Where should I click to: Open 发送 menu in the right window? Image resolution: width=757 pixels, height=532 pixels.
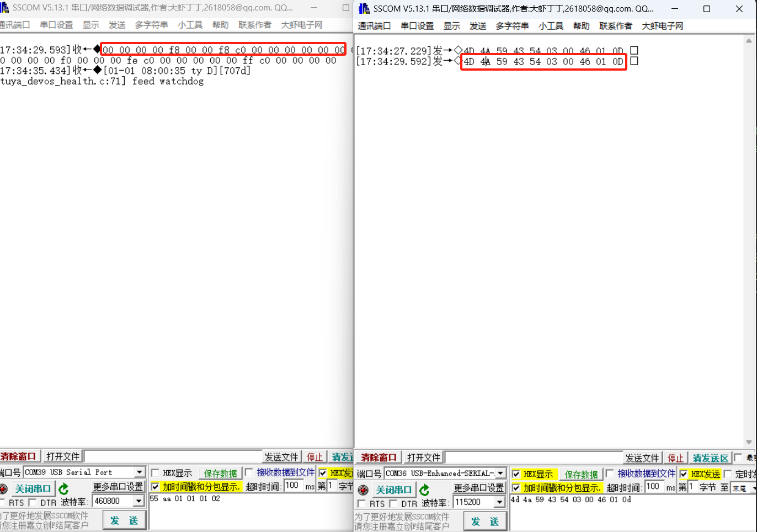(478, 26)
